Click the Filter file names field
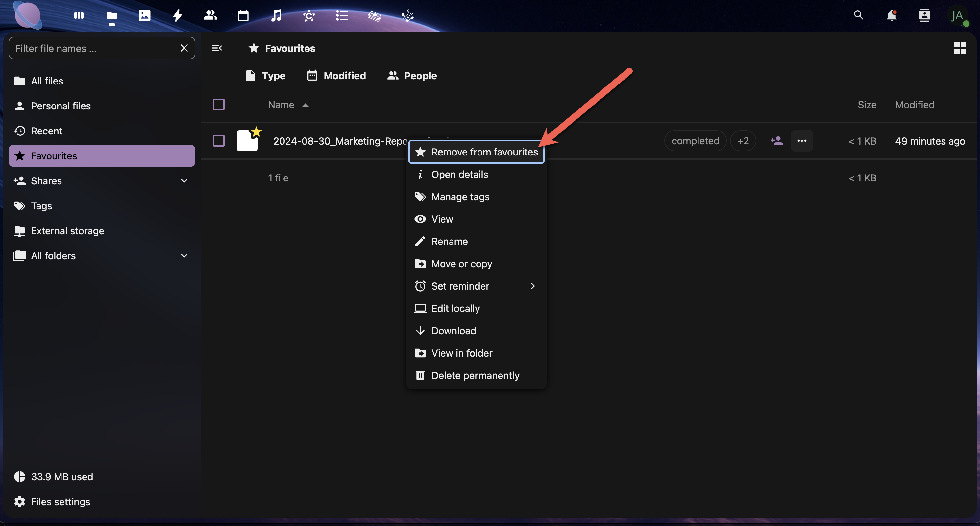 tap(93, 48)
